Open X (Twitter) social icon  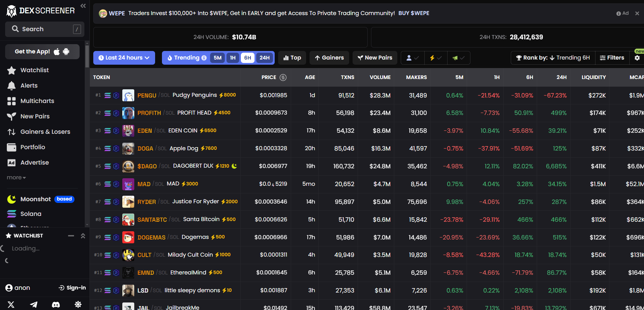[x=11, y=305]
